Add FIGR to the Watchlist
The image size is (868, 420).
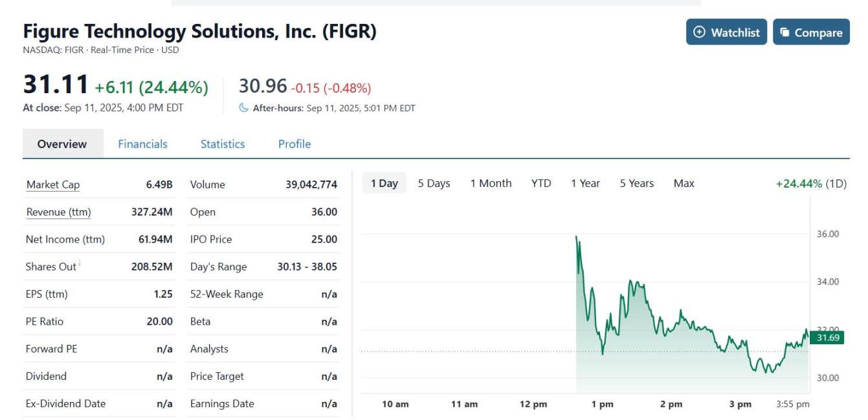[726, 32]
